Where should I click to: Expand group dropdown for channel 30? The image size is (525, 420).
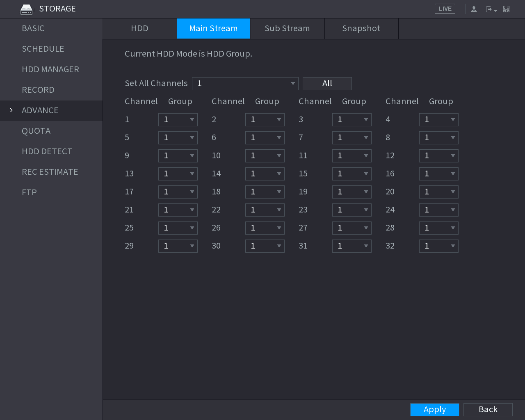click(265, 246)
